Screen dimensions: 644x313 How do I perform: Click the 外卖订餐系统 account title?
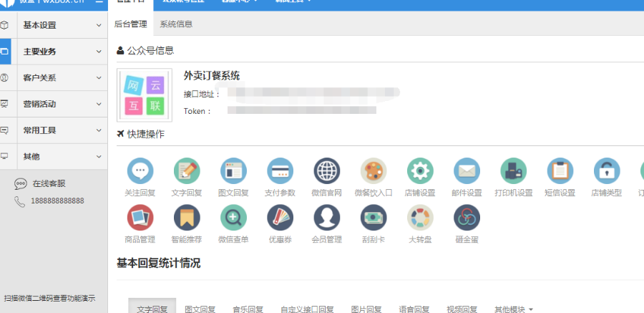coord(212,76)
